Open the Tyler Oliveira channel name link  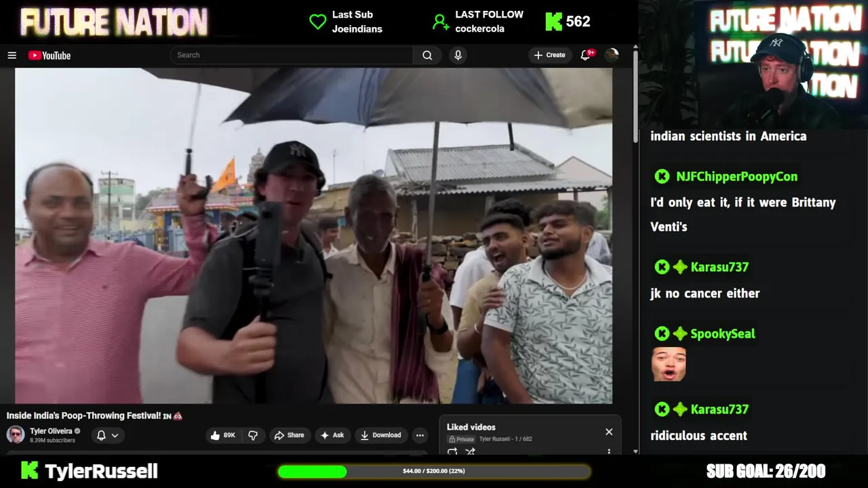pos(51,431)
